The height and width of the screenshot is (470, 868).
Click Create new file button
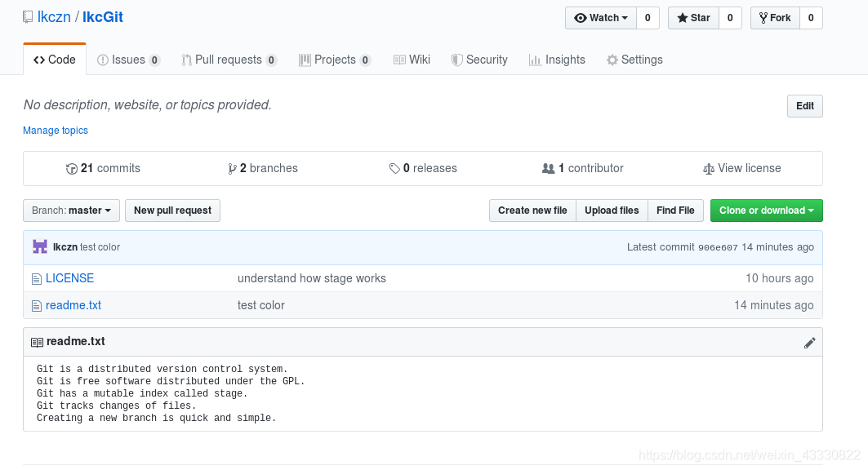tap(532, 211)
